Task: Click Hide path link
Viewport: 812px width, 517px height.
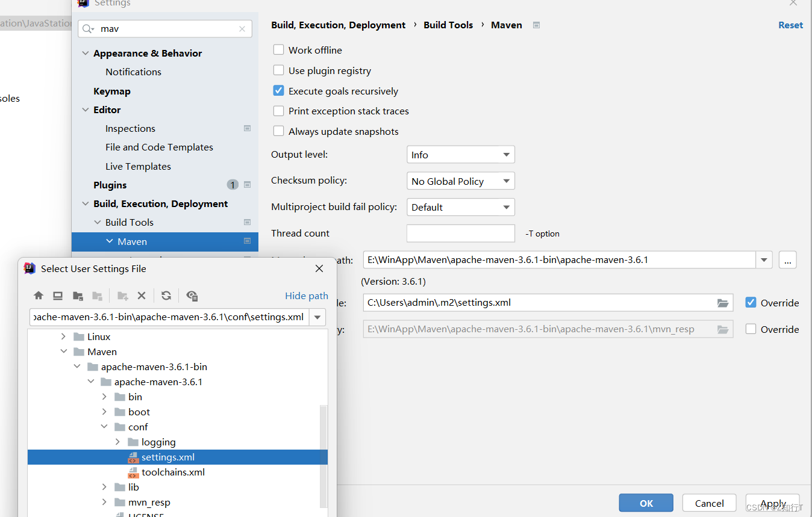Action: 307,296
